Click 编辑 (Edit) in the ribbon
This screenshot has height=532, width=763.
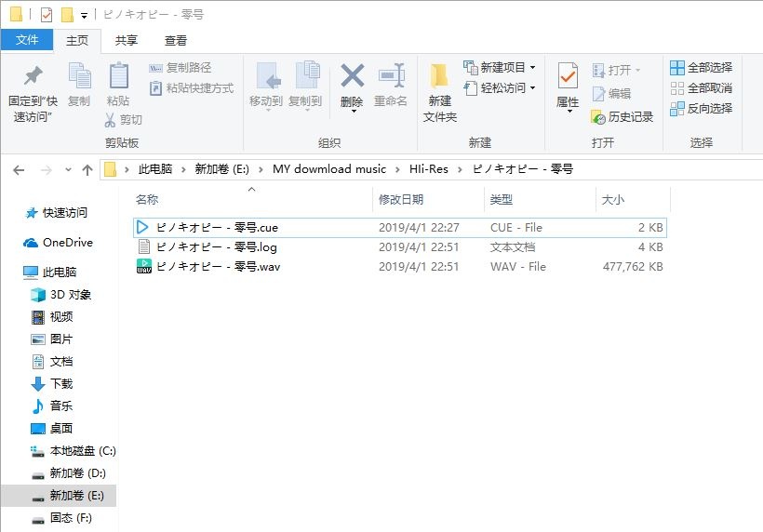point(611,93)
